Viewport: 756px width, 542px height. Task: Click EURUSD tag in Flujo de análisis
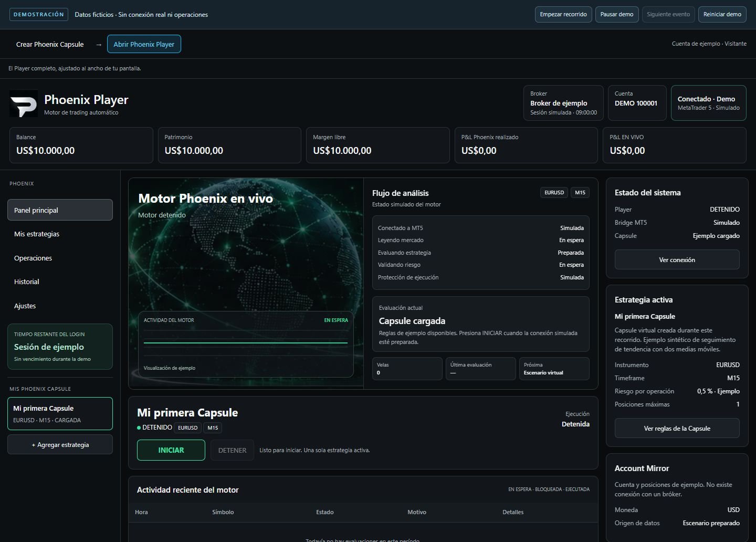coord(554,193)
